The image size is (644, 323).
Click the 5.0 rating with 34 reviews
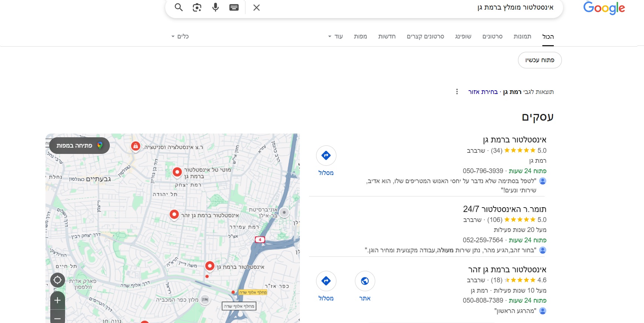[519, 151]
